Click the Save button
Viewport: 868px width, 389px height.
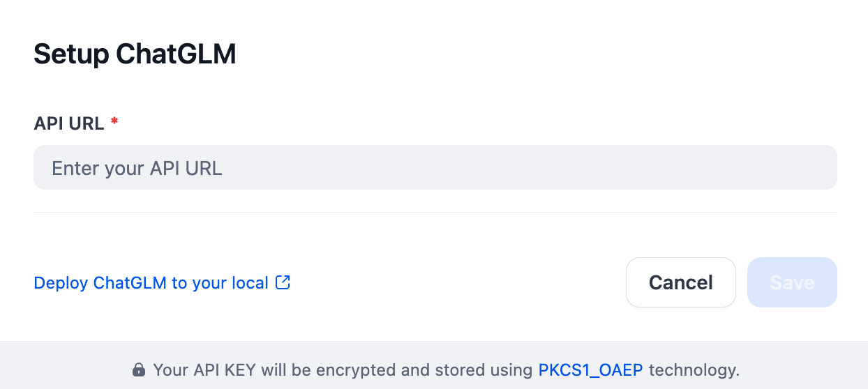791,282
